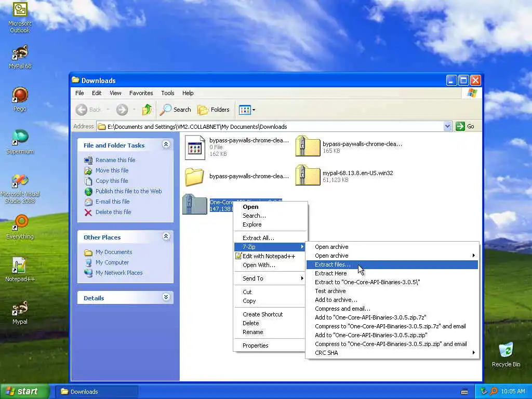Select the 165 KB bypass-paywalls zip archive
This screenshot has height=399, width=532.
[308, 146]
